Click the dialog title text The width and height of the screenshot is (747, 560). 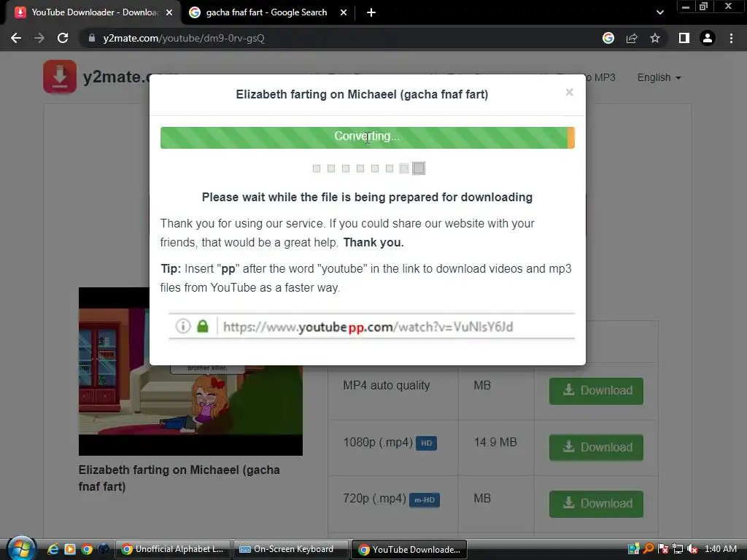362,94
